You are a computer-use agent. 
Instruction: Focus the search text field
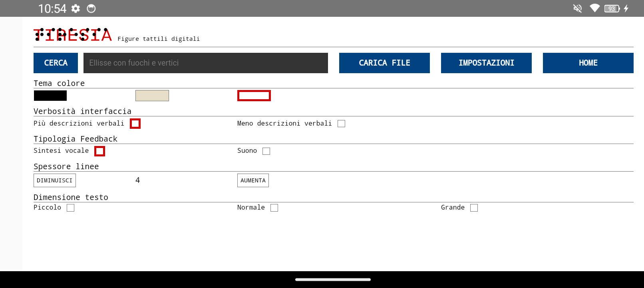[x=205, y=63]
